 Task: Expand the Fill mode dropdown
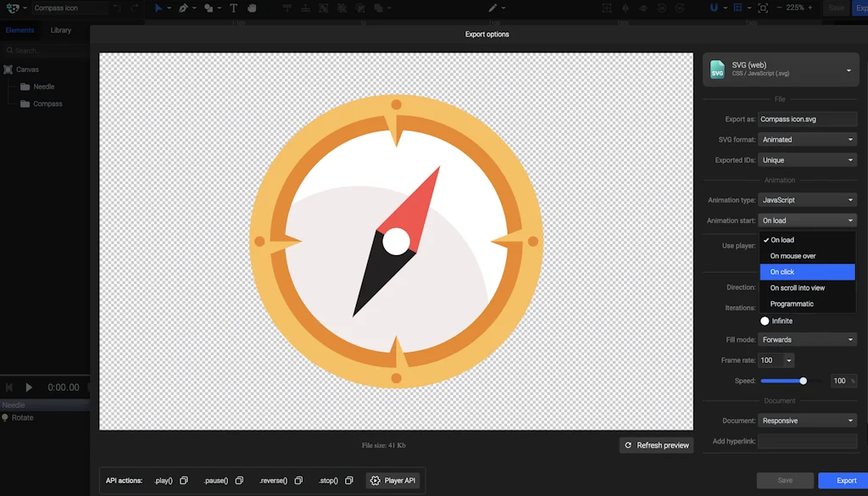click(807, 340)
